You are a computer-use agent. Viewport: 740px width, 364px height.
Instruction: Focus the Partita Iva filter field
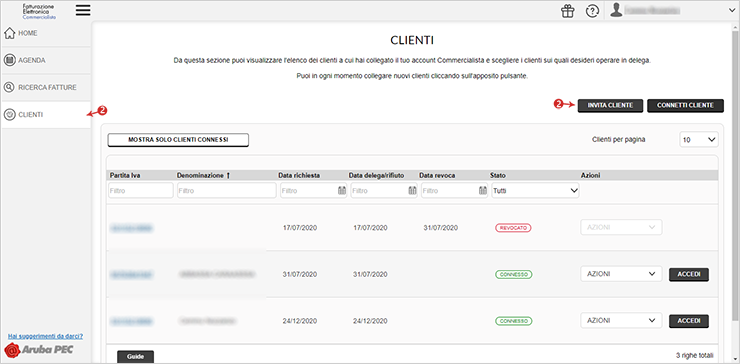click(x=141, y=191)
